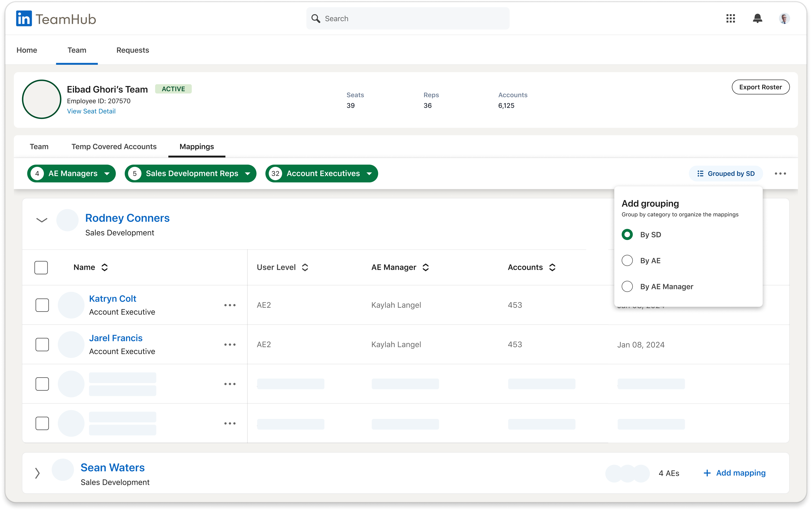Select the top Team navigation tab

[77, 50]
